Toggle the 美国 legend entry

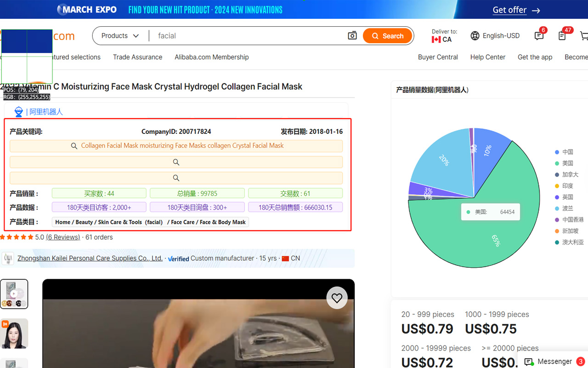pos(564,163)
